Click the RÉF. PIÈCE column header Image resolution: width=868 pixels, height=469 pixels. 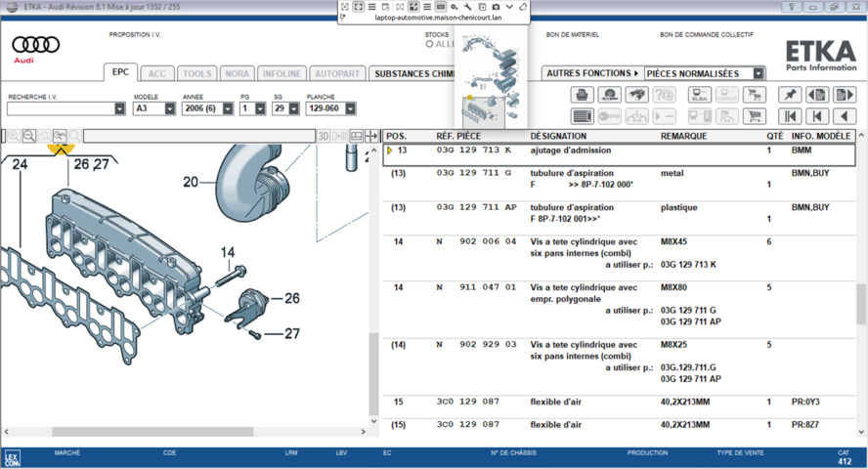pos(458,136)
